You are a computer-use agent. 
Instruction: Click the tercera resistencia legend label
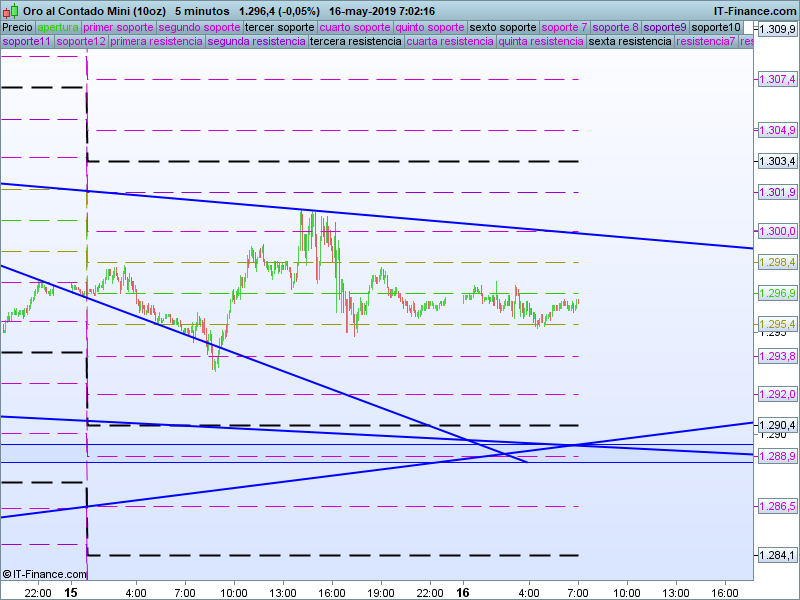(x=355, y=42)
